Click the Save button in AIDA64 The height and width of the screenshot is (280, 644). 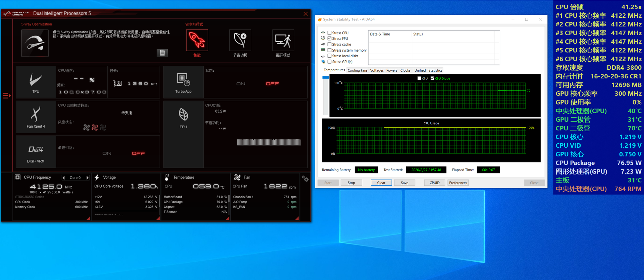[405, 183]
